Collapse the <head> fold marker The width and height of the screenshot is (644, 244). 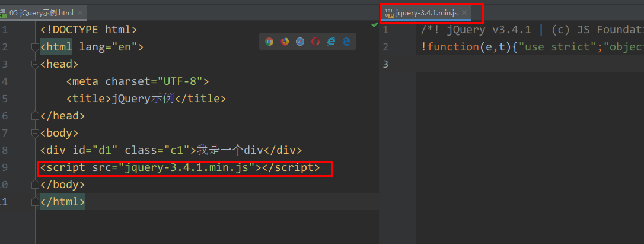pyautogui.click(x=35, y=65)
